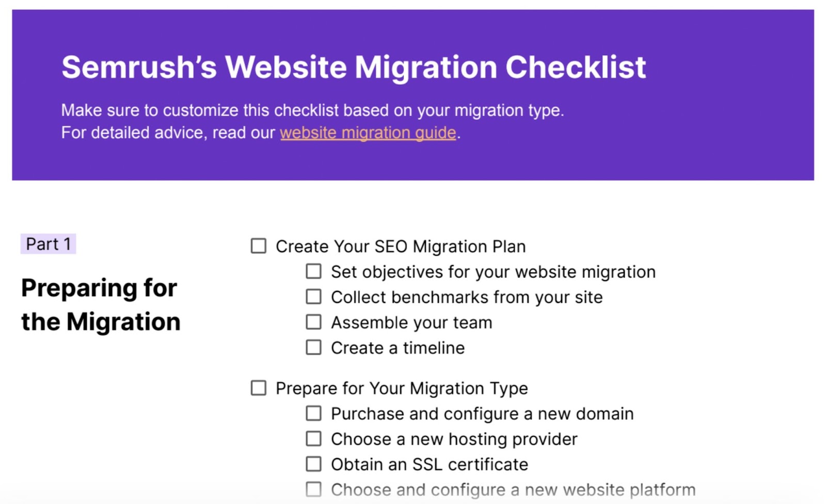Click the Assemble your team item text
Screen dimensions: 826x504
411,323
